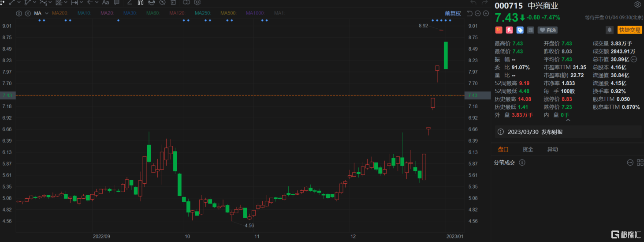Select the comment bubble note tool
This screenshot has width=644, height=242.
click(117, 2)
